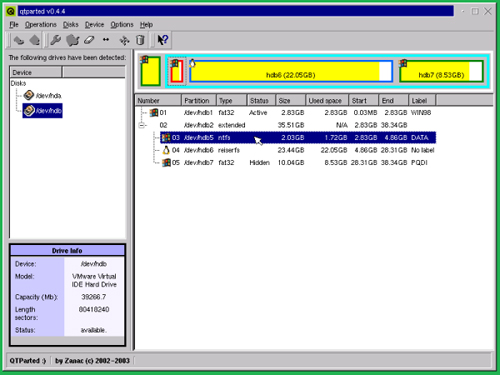Click the 35.51GB size cell
Screen dimensions: 500x375
tap(291, 125)
